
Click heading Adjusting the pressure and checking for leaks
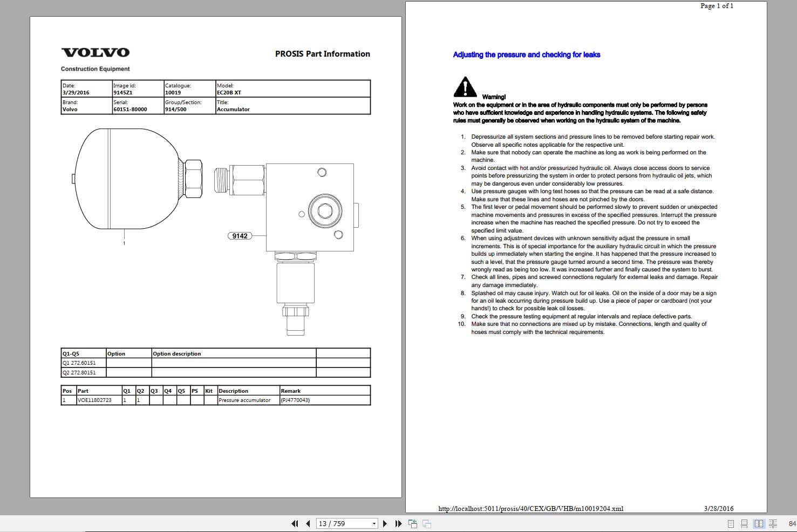[527, 54]
